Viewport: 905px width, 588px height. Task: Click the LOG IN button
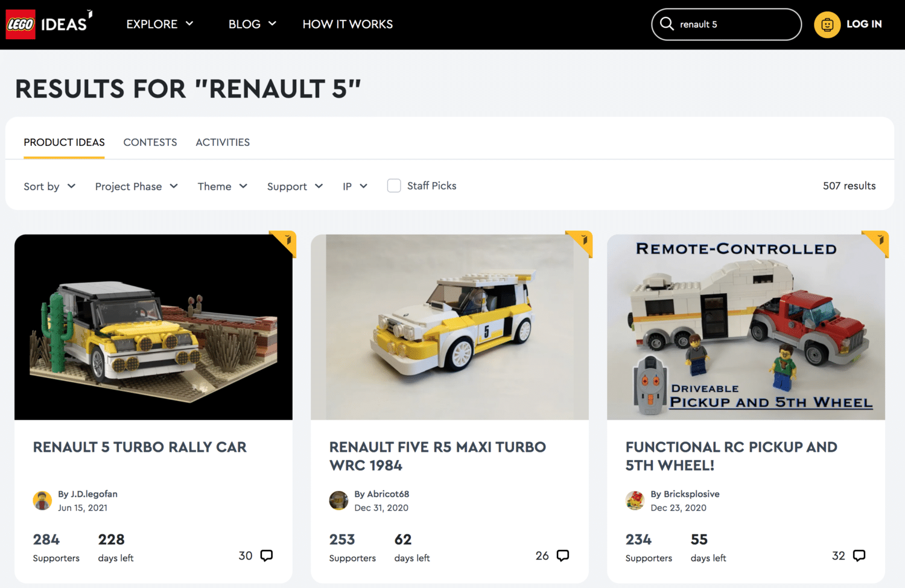(x=865, y=24)
